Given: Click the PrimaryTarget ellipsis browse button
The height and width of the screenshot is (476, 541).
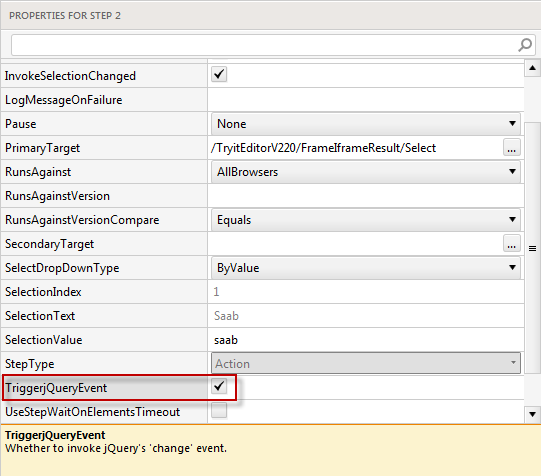Looking at the screenshot, I should click(511, 148).
